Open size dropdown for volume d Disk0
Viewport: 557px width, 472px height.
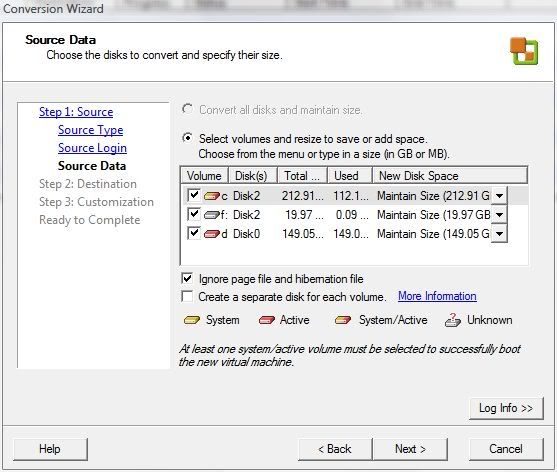click(499, 234)
